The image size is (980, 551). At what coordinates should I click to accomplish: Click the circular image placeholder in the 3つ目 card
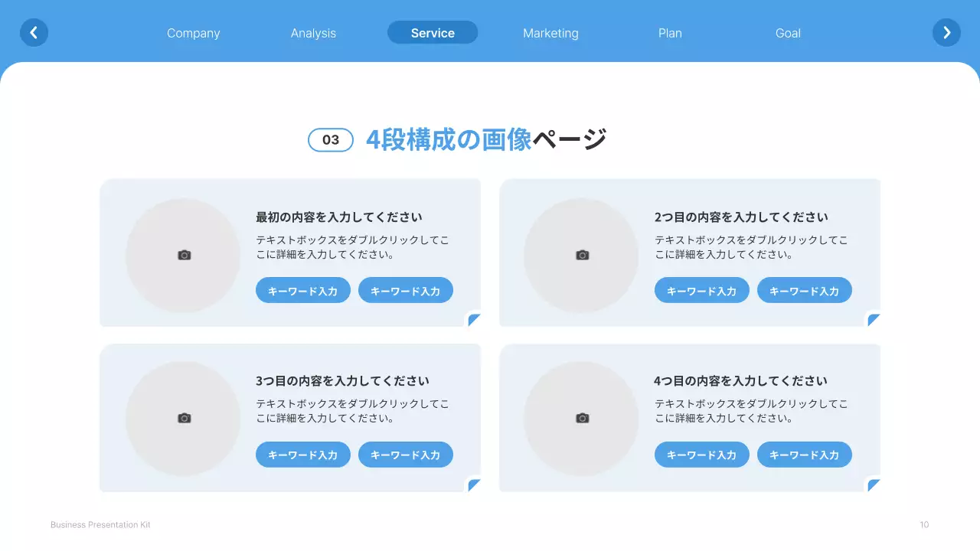pos(184,419)
